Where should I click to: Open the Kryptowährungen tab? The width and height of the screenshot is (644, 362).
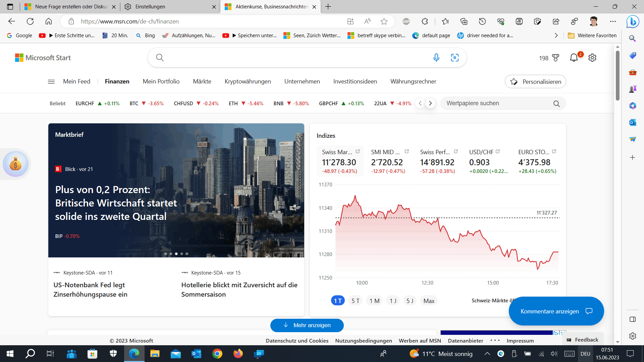tap(248, 81)
